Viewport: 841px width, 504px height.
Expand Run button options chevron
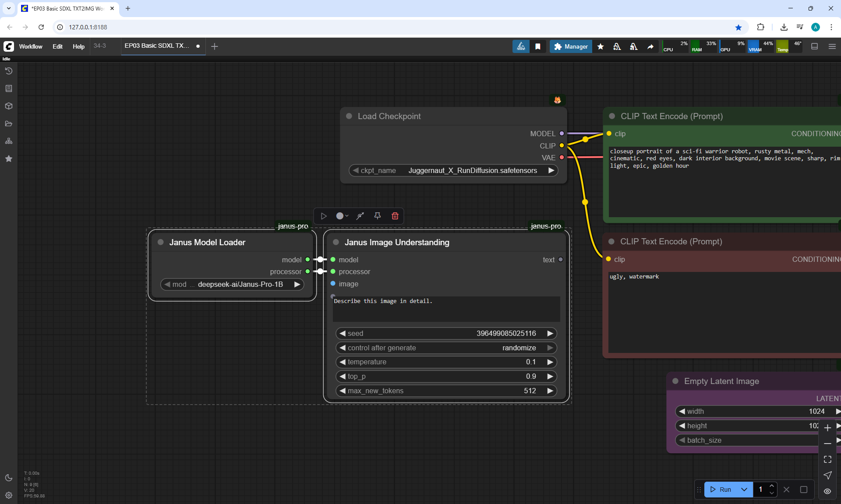(744, 490)
